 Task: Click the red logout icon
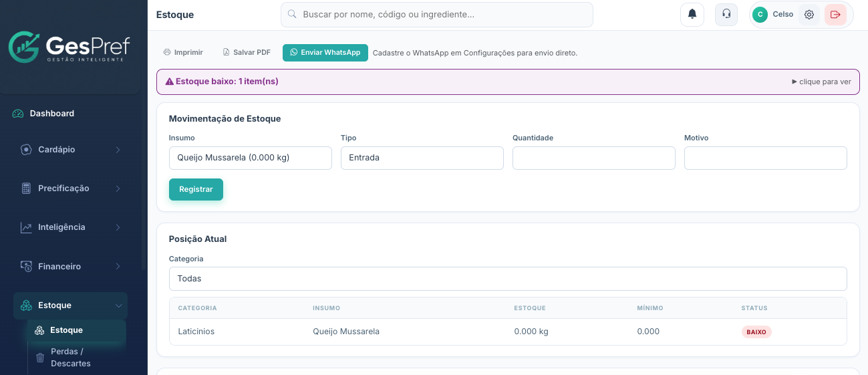pos(835,15)
